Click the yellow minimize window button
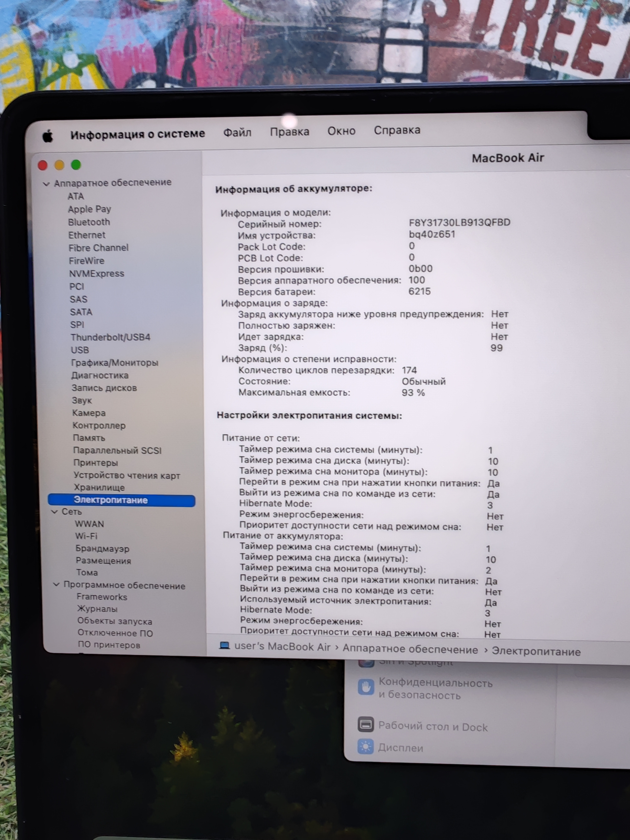 point(59,165)
